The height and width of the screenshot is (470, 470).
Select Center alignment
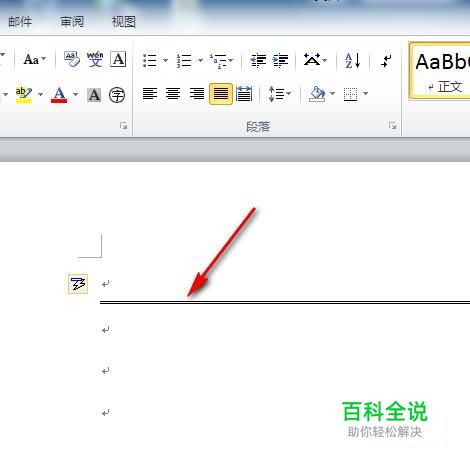pyautogui.click(x=173, y=94)
